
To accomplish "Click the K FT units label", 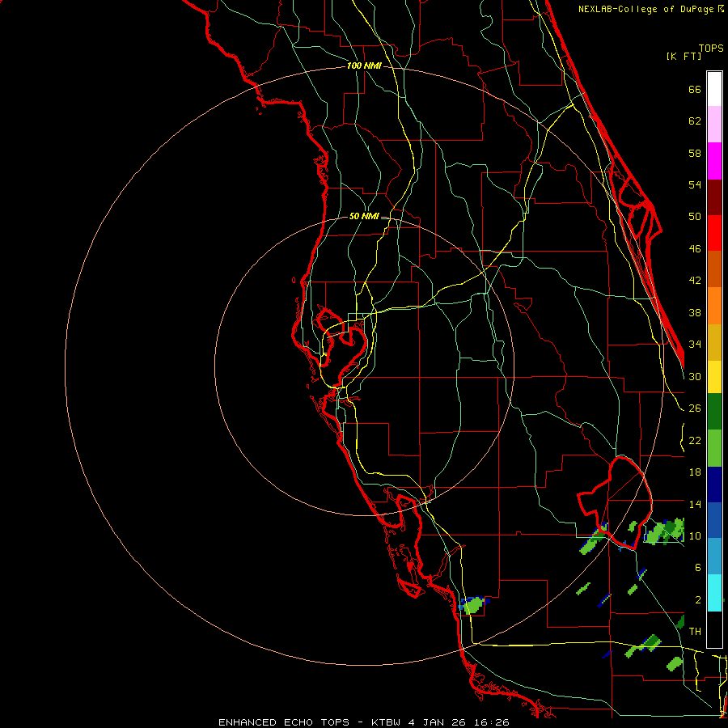I will pyautogui.click(x=684, y=56).
